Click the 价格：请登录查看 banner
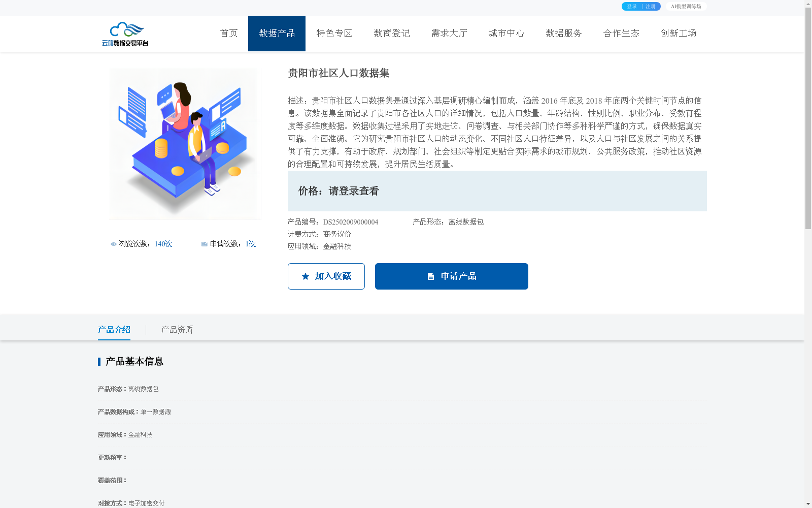The height and width of the screenshot is (508, 812). (x=497, y=191)
